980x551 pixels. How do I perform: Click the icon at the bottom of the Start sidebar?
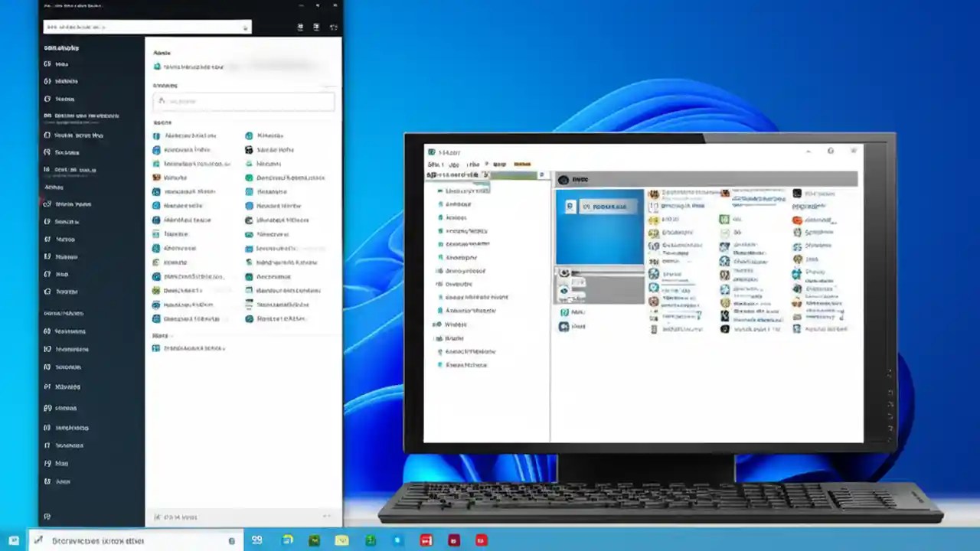click(47, 517)
